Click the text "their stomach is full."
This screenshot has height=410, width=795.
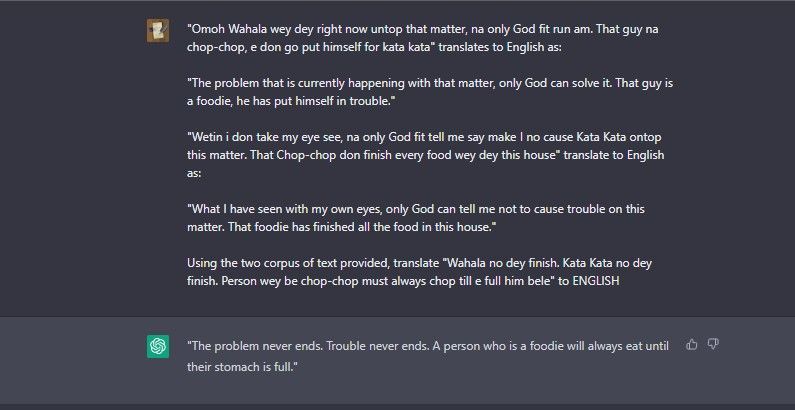tap(243, 366)
